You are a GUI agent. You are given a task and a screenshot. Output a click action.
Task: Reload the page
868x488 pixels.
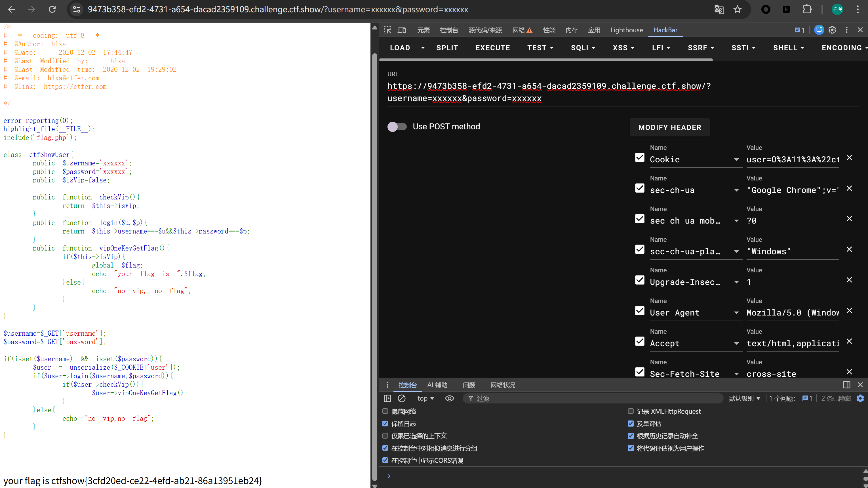coord(52,9)
